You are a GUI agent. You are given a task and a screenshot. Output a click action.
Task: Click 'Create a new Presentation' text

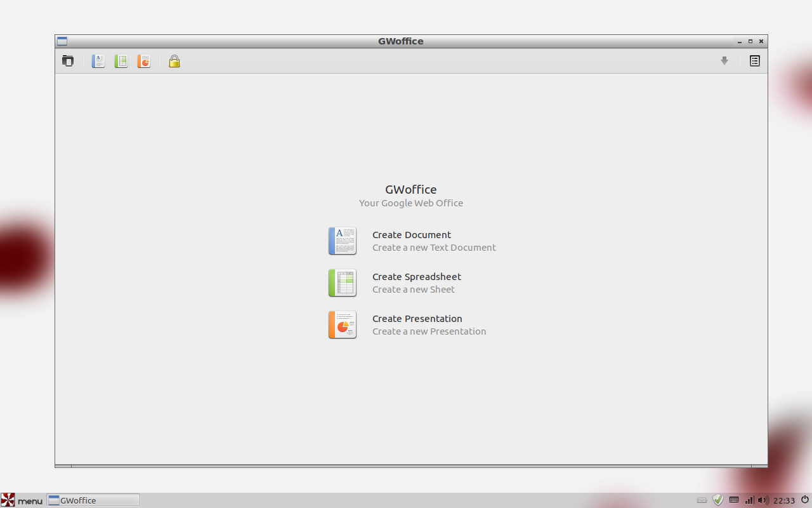click(x=429, y=331)
